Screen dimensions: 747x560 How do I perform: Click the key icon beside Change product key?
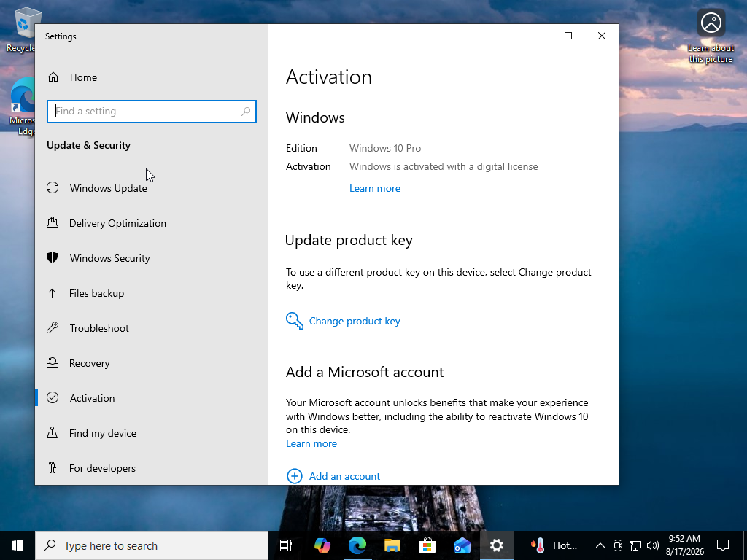tap(295, 321)
